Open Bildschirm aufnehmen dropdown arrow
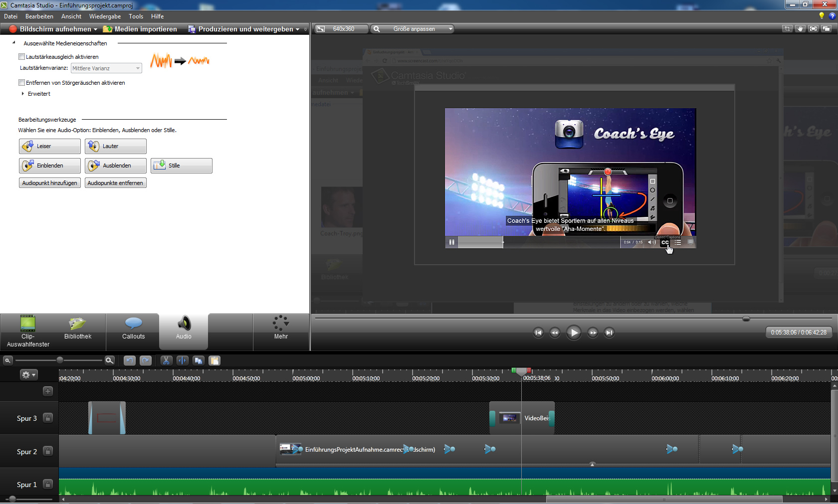Screen dimensions: 838x504 click(95, 29)
